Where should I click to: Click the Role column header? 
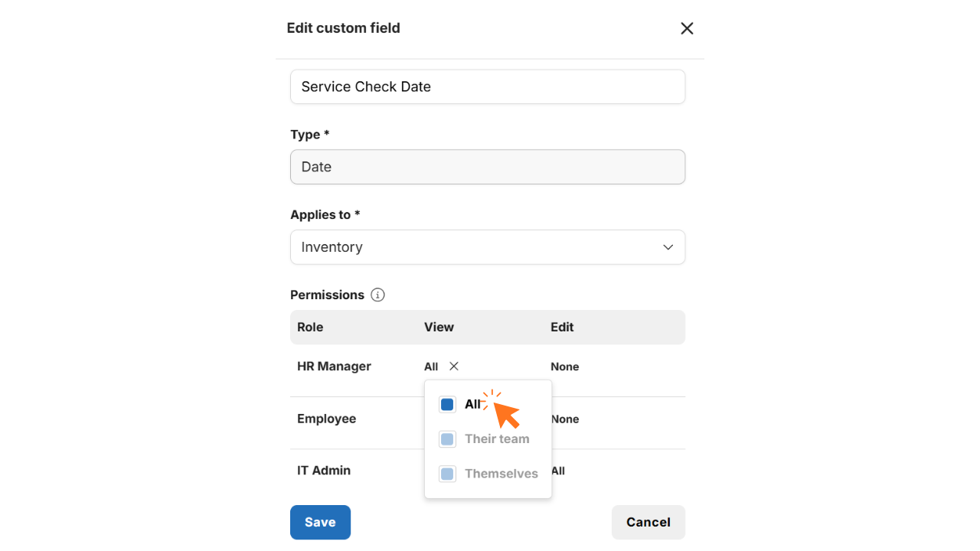(310, 327)
